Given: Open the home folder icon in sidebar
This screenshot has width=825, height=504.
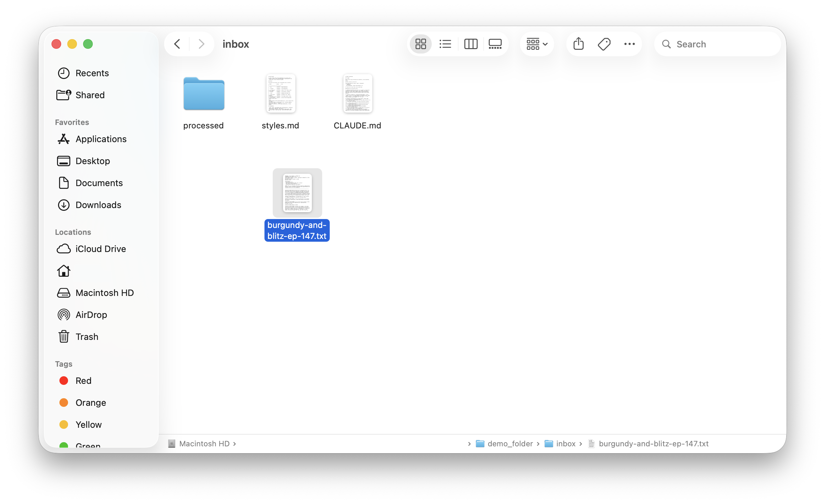Looking at the screenshot, I should tap(64, 271).
